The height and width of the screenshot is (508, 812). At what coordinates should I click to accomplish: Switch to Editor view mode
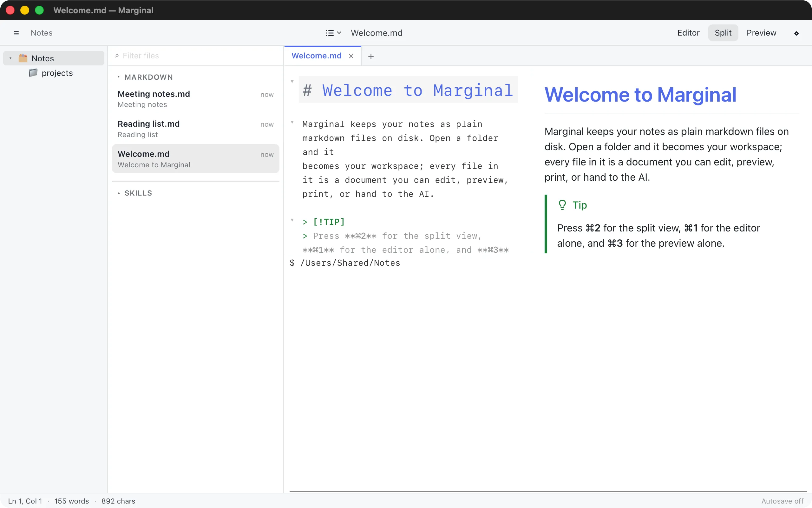[688, 33]
